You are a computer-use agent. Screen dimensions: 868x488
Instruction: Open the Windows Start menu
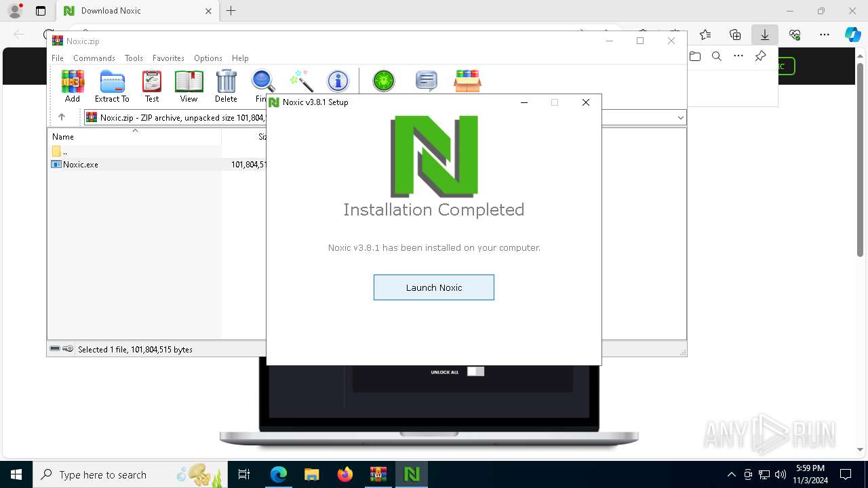point(16,474)
